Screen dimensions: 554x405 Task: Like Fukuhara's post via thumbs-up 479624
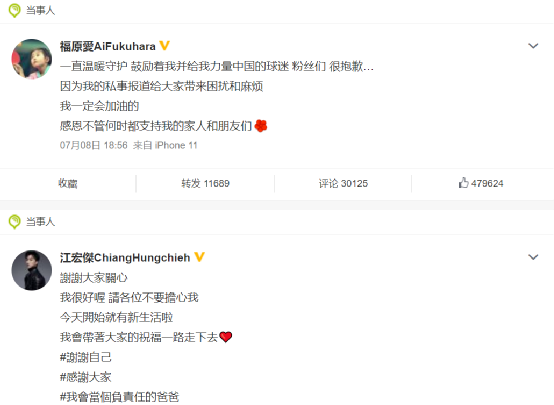[481, 183]
